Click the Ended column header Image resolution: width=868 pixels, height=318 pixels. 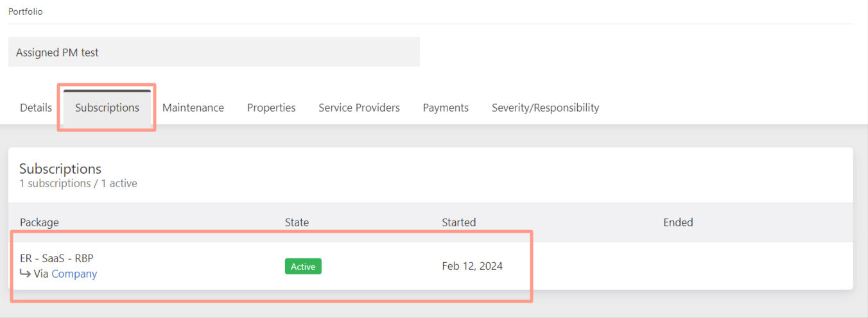click(x=678, y=222)
